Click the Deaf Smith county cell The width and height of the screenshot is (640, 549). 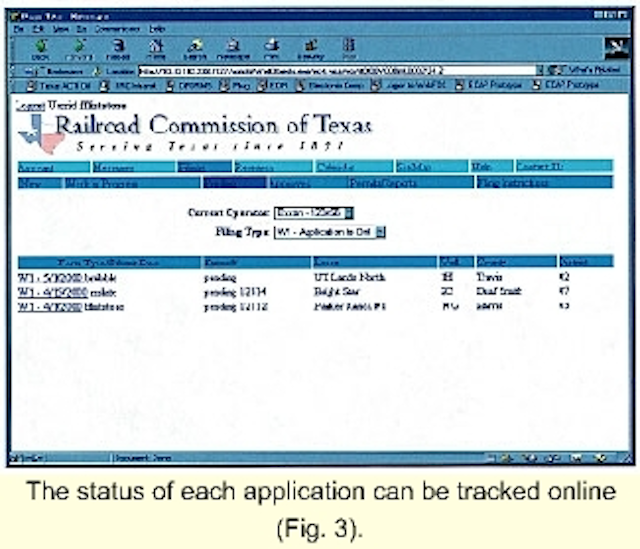click(x=499, y=291)
